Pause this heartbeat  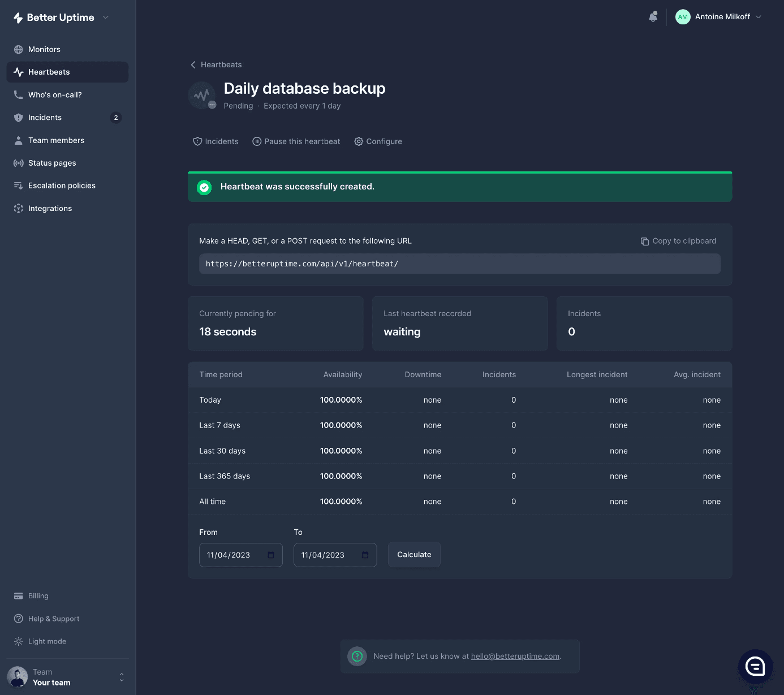pos(296,141)
